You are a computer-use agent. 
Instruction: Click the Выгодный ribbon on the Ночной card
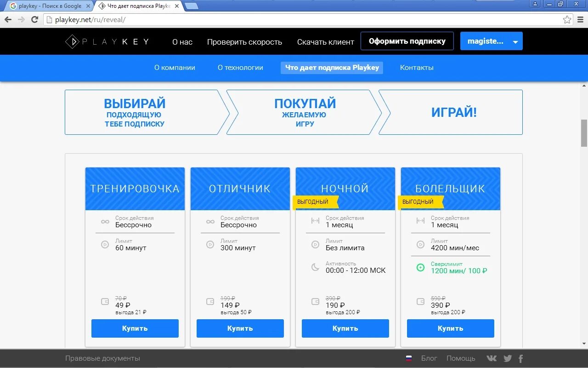tap(315, 202)
